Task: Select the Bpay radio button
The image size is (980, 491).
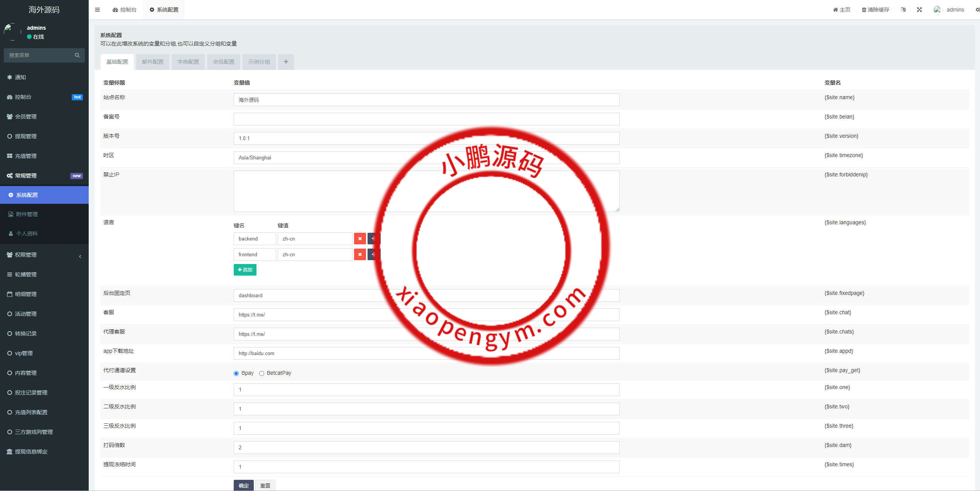Action: click(x=236, y=373)
